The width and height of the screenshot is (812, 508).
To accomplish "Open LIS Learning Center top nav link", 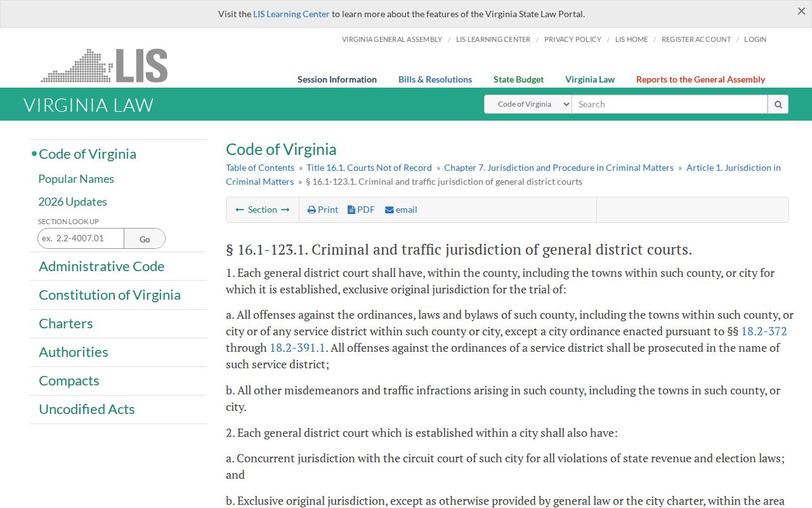I will tap(493, 39).
